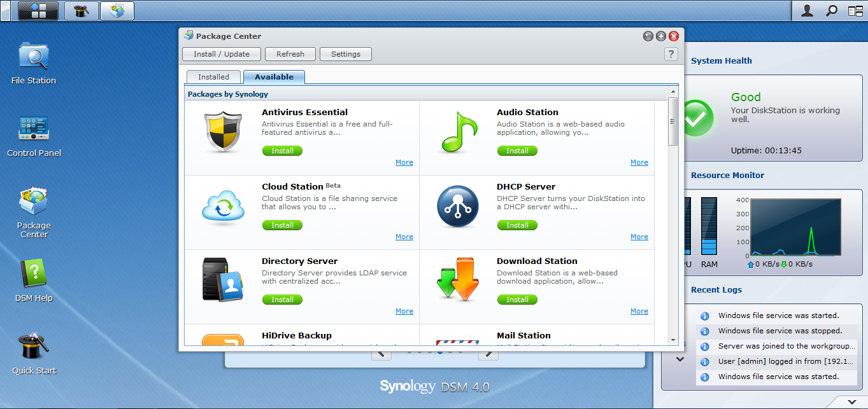Open Package Center Settings button
Screen dimensions: 868x409
pos(346,54)
